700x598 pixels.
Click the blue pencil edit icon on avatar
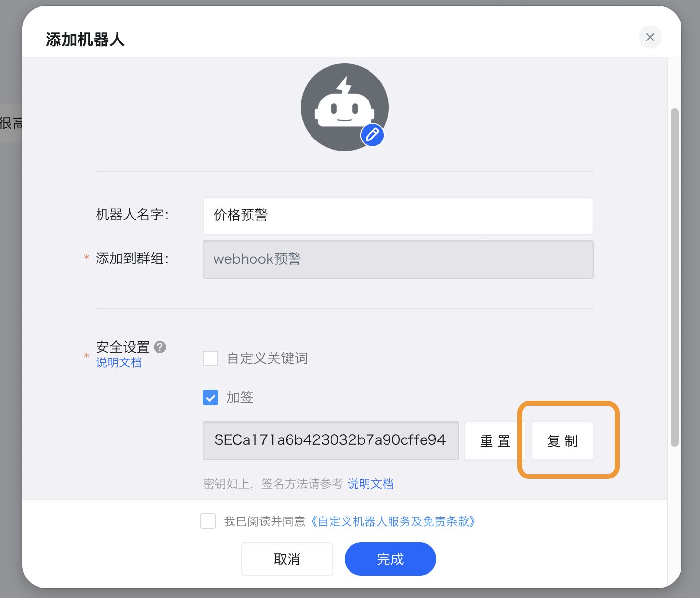tap(372, 135)
